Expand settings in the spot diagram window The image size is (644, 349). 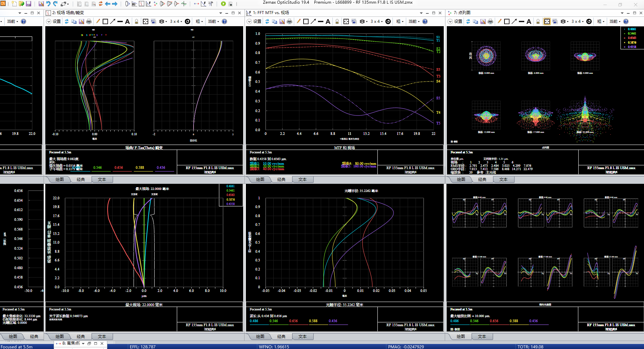coord(450,21)
